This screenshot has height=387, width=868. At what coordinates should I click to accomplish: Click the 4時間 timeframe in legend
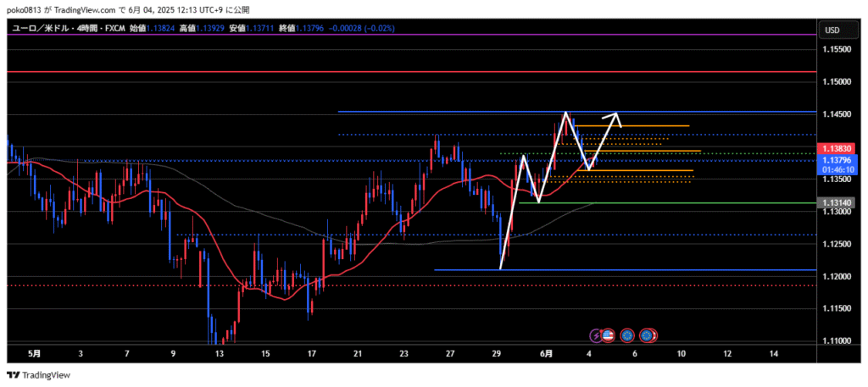[85, 28]
